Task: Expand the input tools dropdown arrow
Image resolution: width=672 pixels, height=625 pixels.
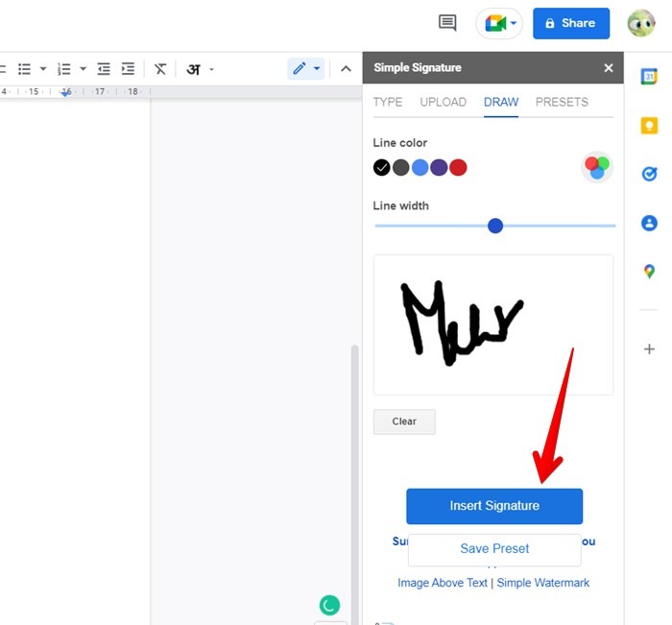Action: (211, 69)
